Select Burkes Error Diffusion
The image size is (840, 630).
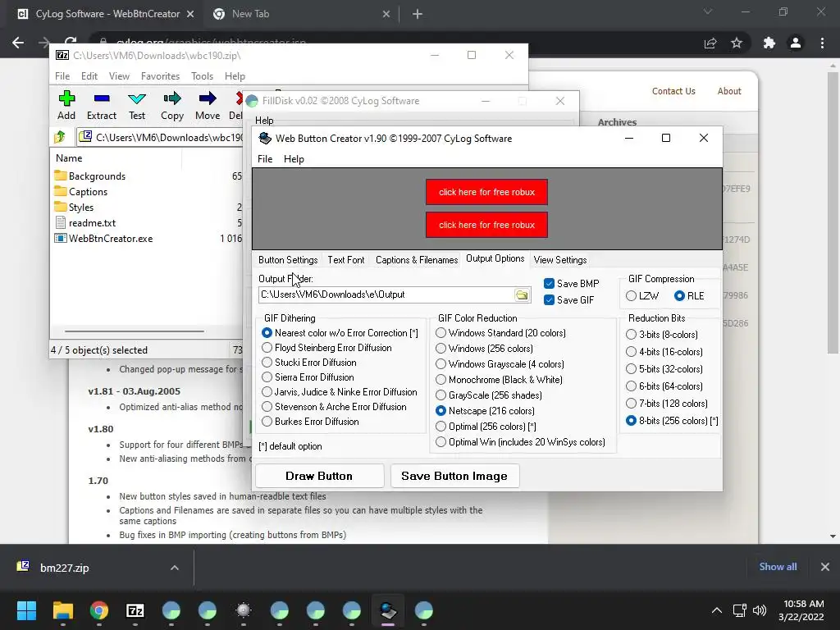267,422
